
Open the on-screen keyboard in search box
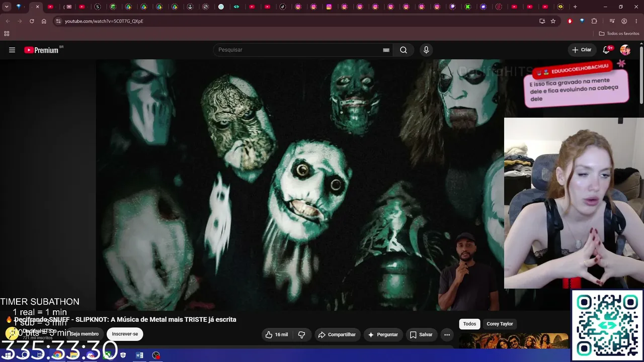386,50
